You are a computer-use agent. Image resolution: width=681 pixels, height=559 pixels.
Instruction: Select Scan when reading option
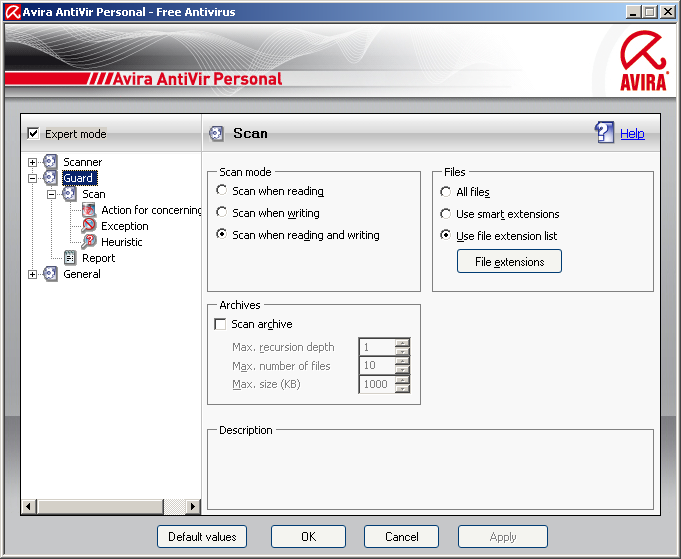[x=221, y=190]
